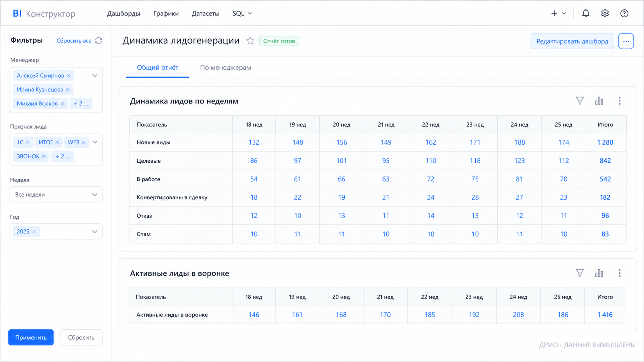Open the Датасеты menu item
This screenshot has height=362, width=644.
[205, 13]
